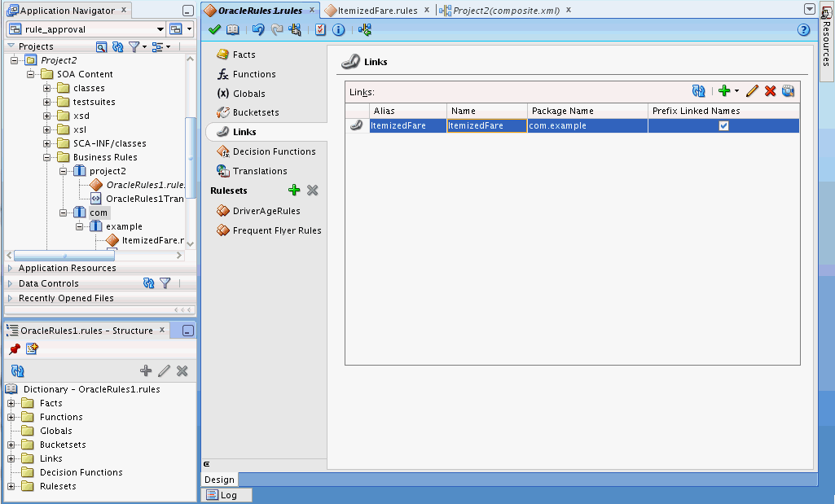Viewport: 835px width, 504px height.
Task: Open the red checklist icon in toolbar
Action: point(320,30)
